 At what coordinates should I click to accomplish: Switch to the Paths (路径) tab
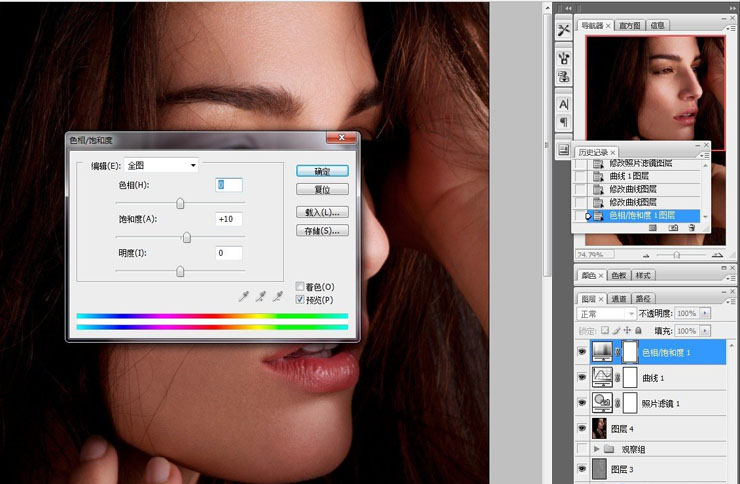[643, 299]
